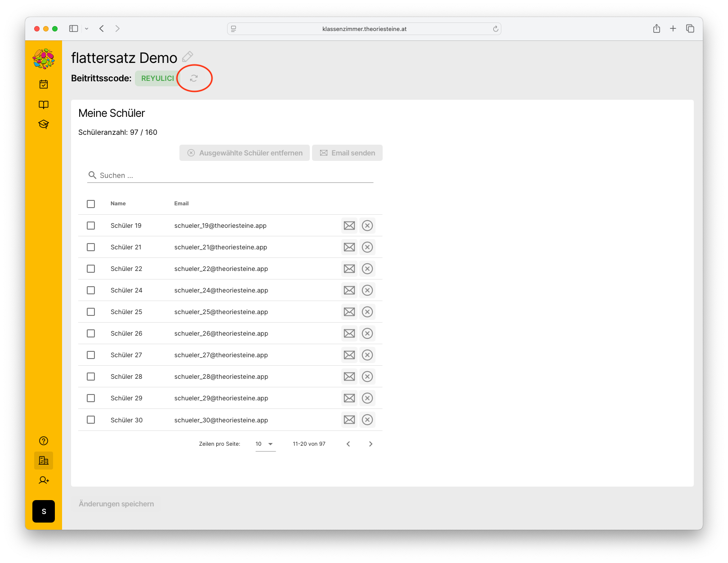Toggle select-all checkbox in table header

click(91, 204)
